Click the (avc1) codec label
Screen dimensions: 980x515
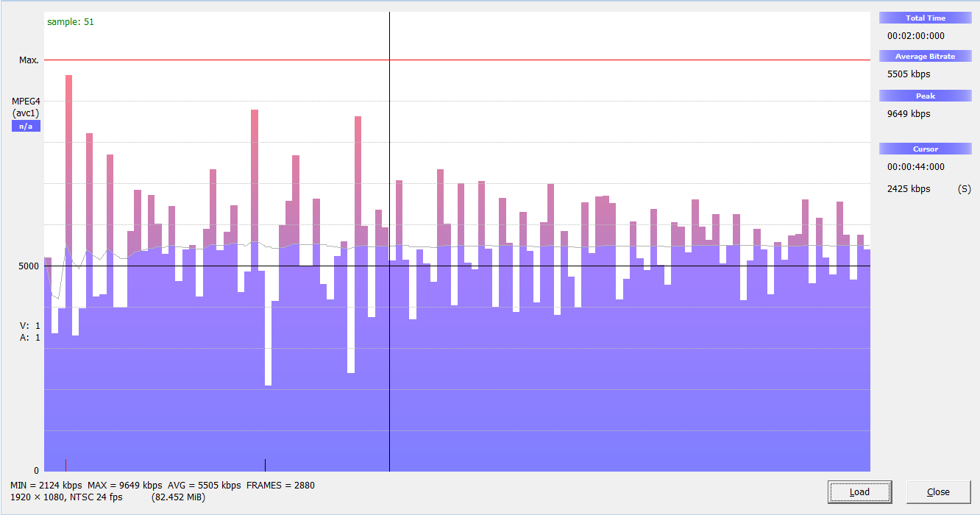[26, 113]
